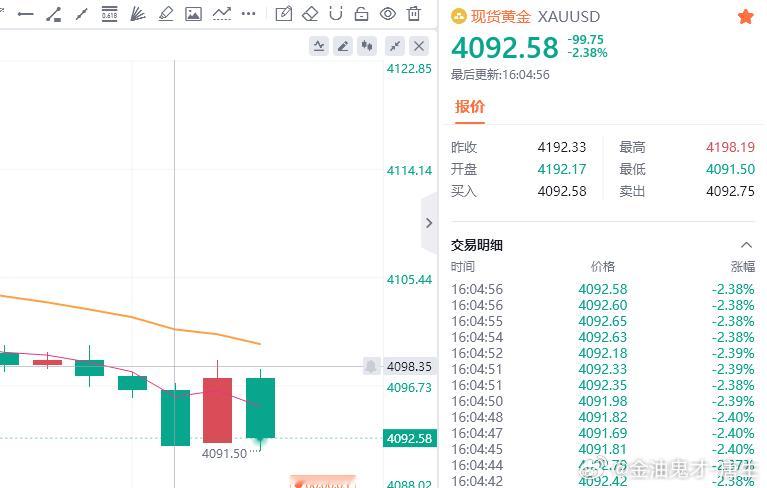
Task: Click the 最后更新:16:04:56 timestamp
Action: [x=500, y=75]
